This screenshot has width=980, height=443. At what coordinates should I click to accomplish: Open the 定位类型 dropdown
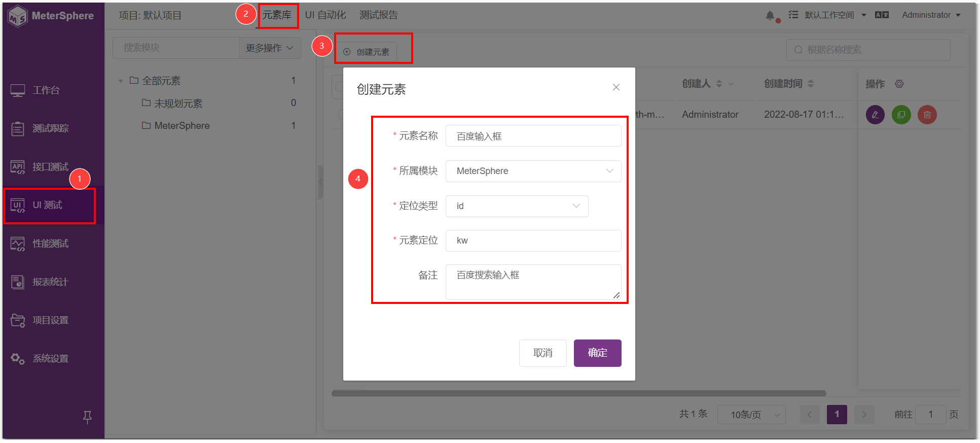click(x=517, y=206)
